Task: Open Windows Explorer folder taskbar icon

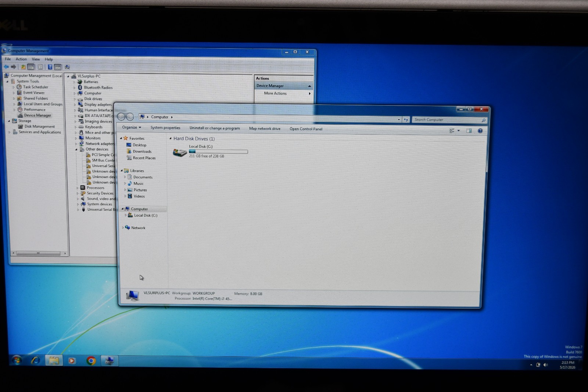Action: (x=54, y=361)
